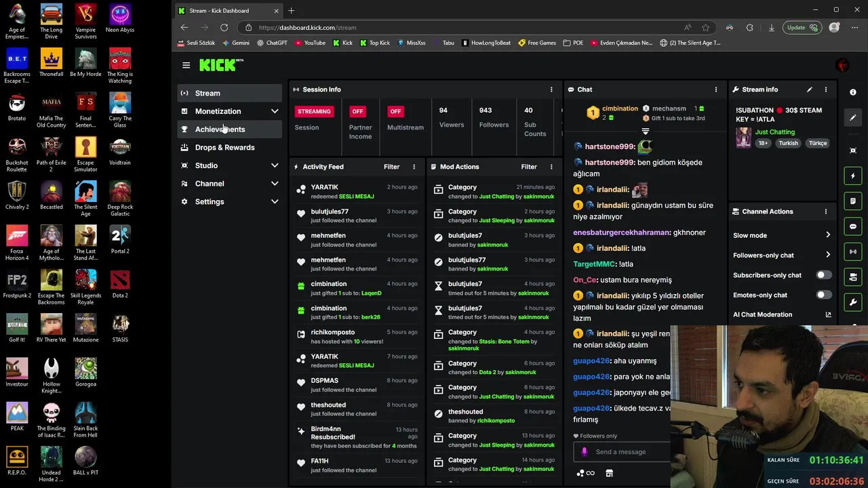Image resolution: width=868 pixels, height=488 pixels.
Task: Click the focus frame icon in right toolbar
Action: coord(853,150)
